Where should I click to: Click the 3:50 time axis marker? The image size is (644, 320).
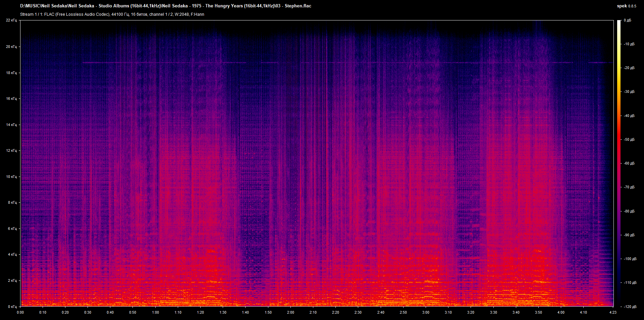pyautogui.click(x=538, y=312)
